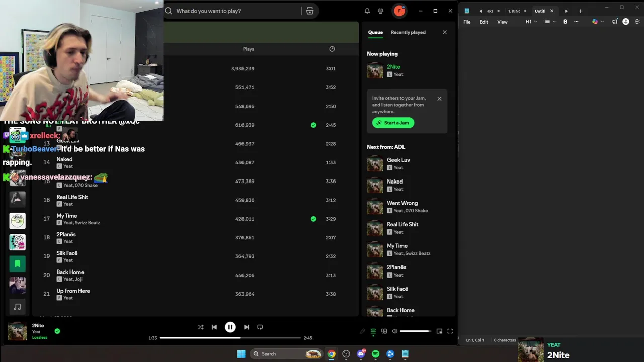This screenshot has height=362, width=644.
Task: Select the Back Home track row
Action: pos(195,275)
